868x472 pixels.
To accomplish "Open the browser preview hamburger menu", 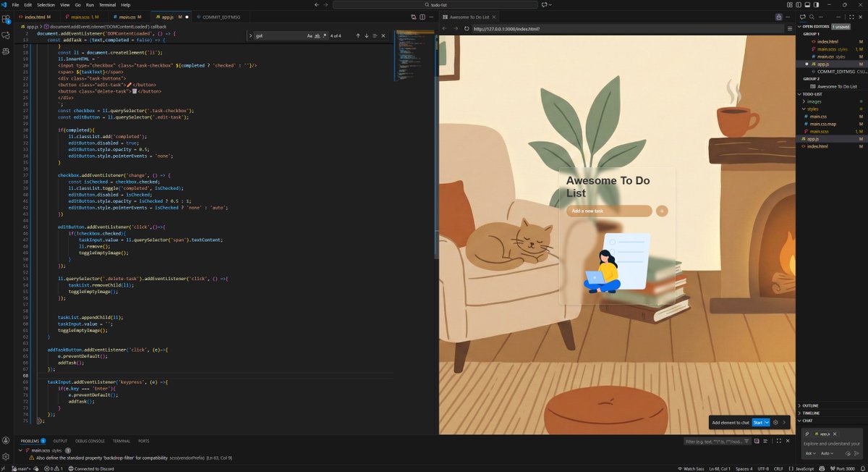I will pyautogui.click(x=790, y=29).
